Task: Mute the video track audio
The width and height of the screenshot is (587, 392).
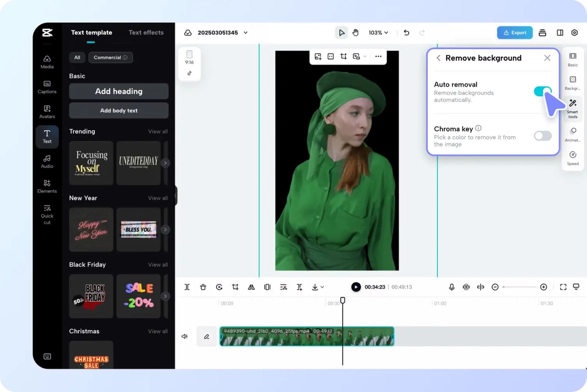Action: tap(184, 336)
